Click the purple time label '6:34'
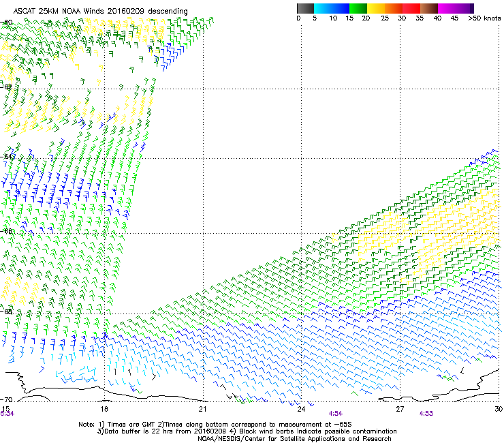The width and height of the screenshot is (504, 443). (7, 414)
